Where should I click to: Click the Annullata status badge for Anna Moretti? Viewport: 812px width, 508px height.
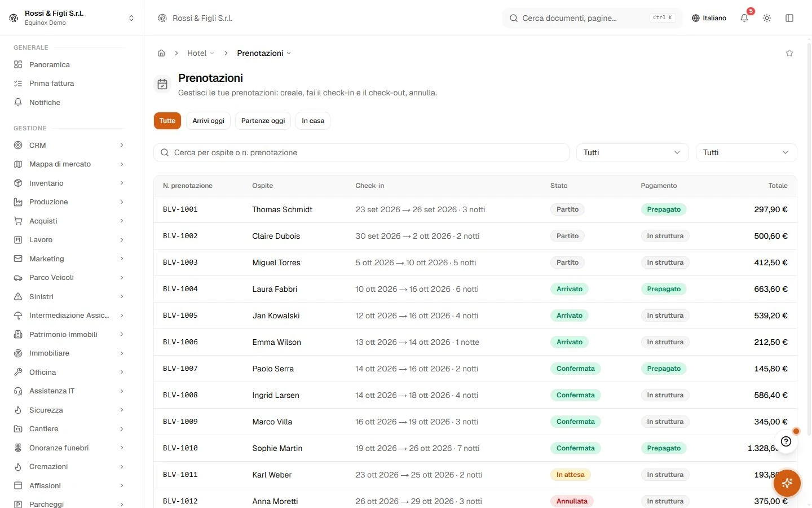click(x=572, y=501)
